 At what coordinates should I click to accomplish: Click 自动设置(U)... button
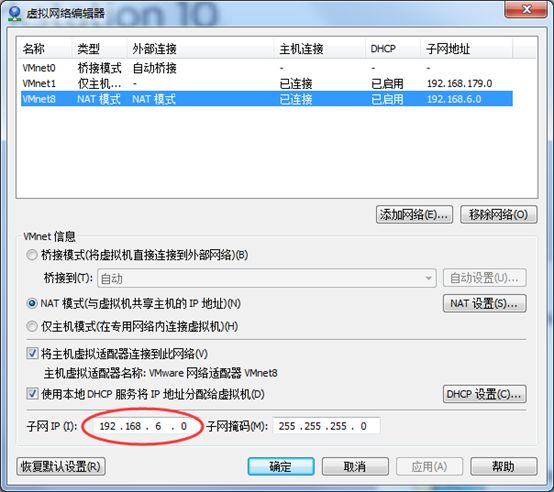point(484,278)
